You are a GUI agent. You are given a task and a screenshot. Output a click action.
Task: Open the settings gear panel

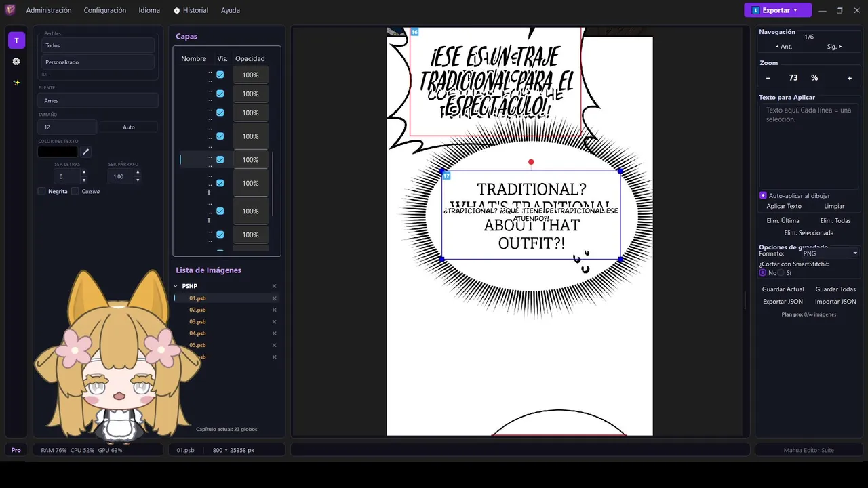tap(16, 61)
